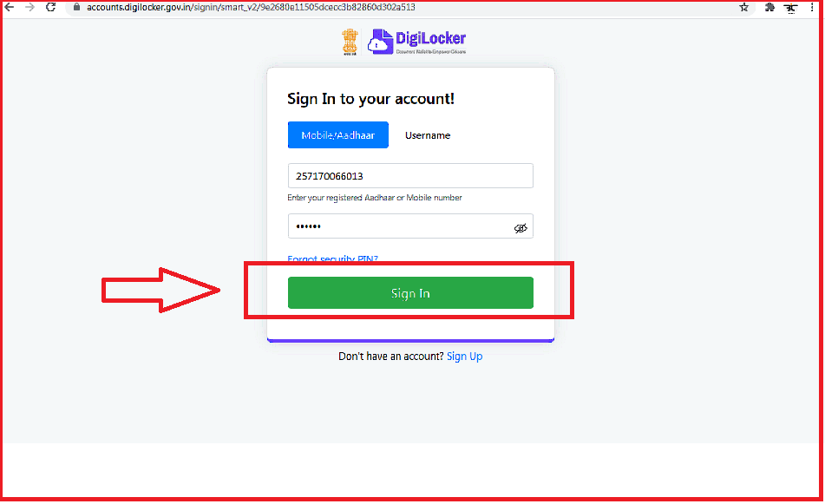Click the browser address bar URL
The width and height of the screenshot is (825, 504).
(251, 7)
